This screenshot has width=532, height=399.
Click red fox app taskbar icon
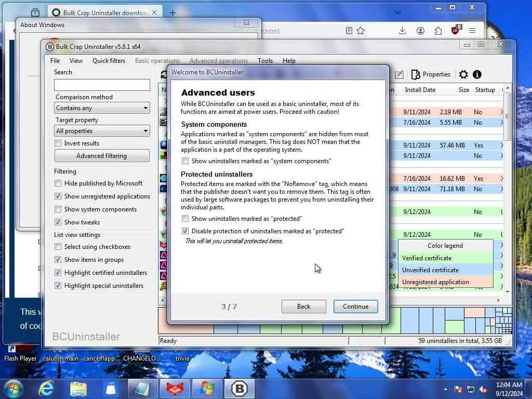pyautogui.click(x=175, y=389)
